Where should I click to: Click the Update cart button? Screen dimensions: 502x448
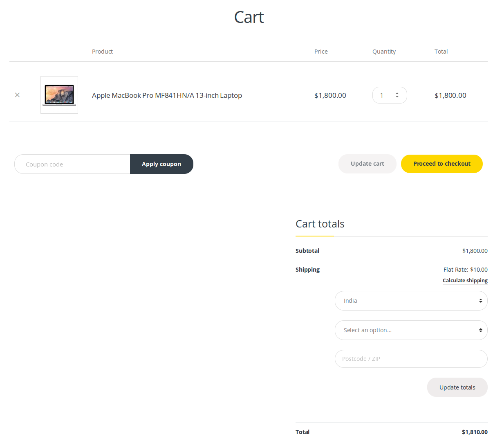pyautogui.click(x=367, y=164)
